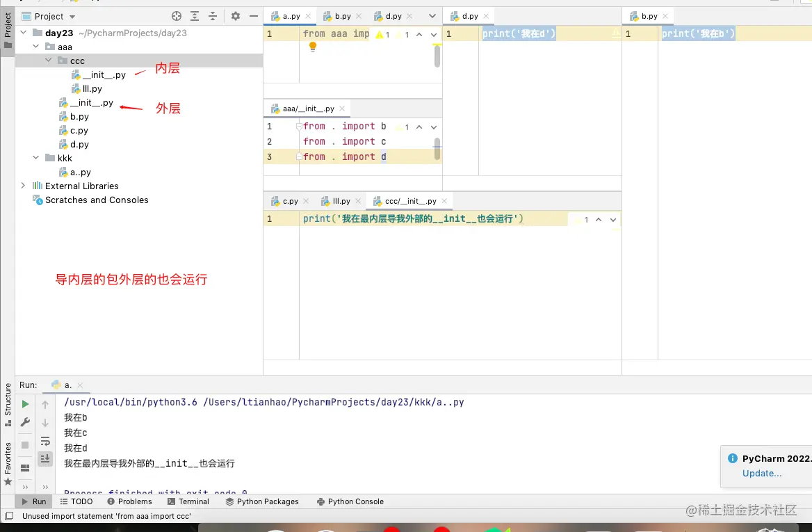The height and width of the screenshot is (532, 812).
Task: Open the Run tool window tab
Action: click(x=33, y=501)
